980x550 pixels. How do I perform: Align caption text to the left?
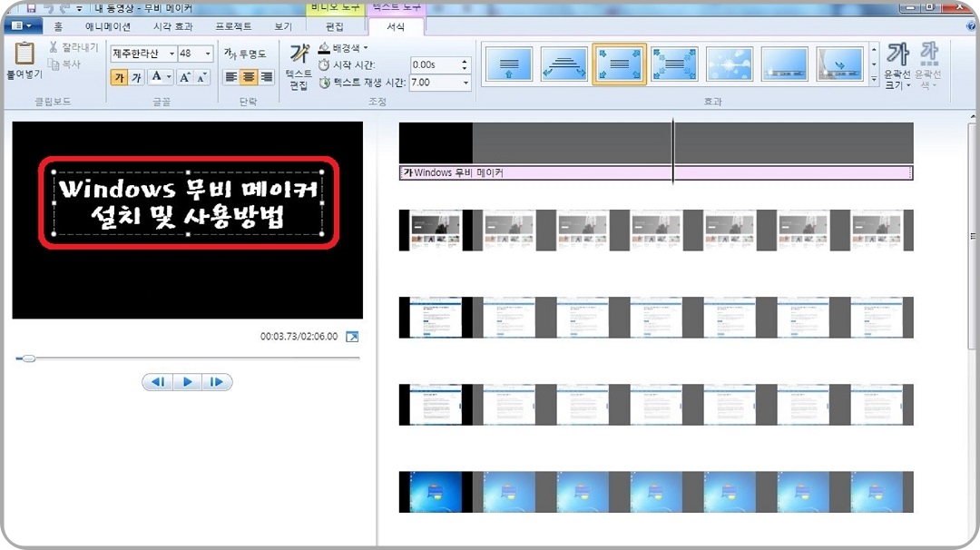coord(231,77)
